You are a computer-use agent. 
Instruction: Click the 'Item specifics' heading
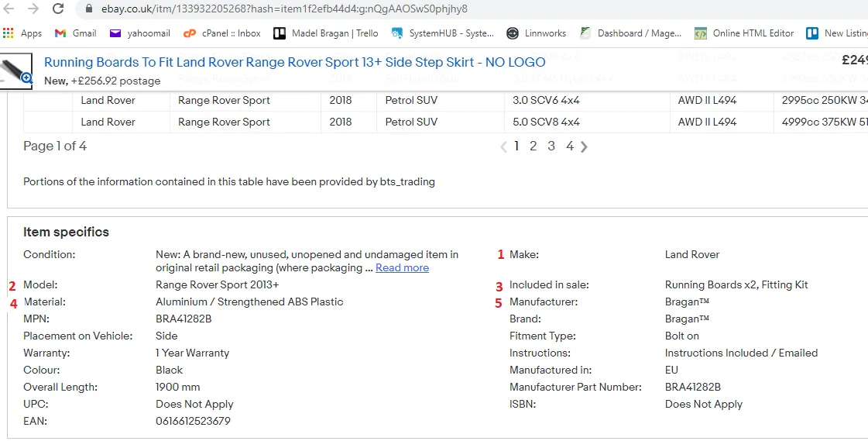67,233
